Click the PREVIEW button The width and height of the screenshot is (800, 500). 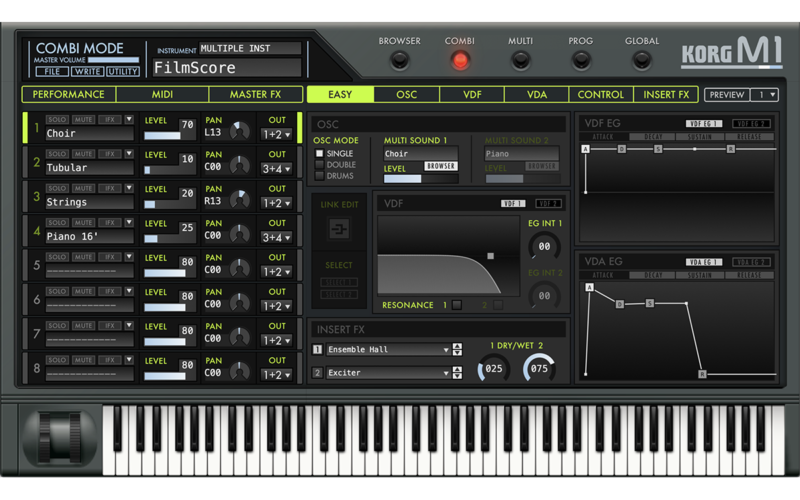point(727,95)
